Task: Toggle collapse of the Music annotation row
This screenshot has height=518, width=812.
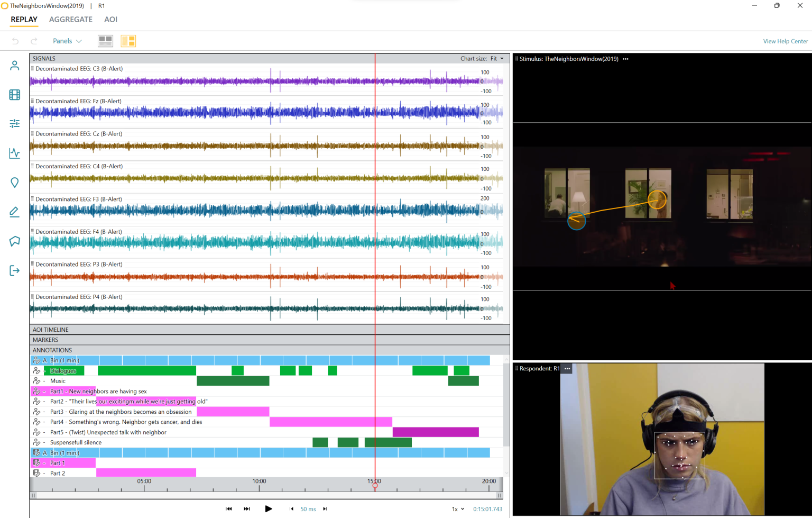Action: tap(44, 381)
